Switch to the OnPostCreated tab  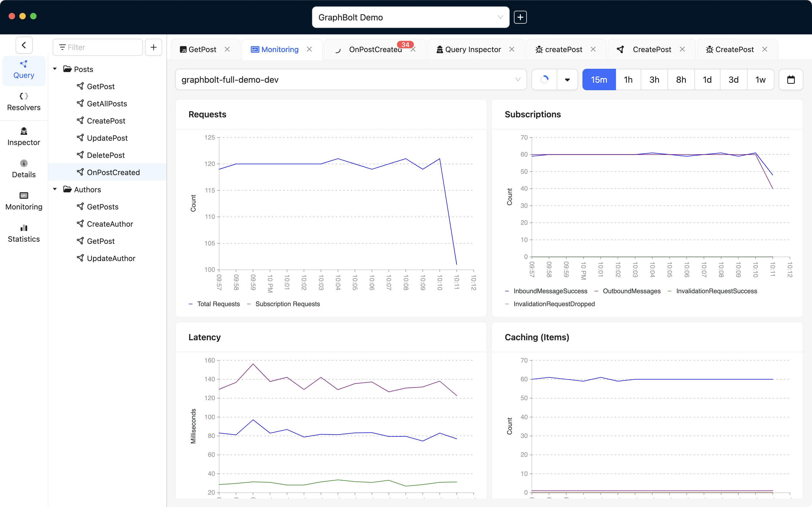pos(375,49)
